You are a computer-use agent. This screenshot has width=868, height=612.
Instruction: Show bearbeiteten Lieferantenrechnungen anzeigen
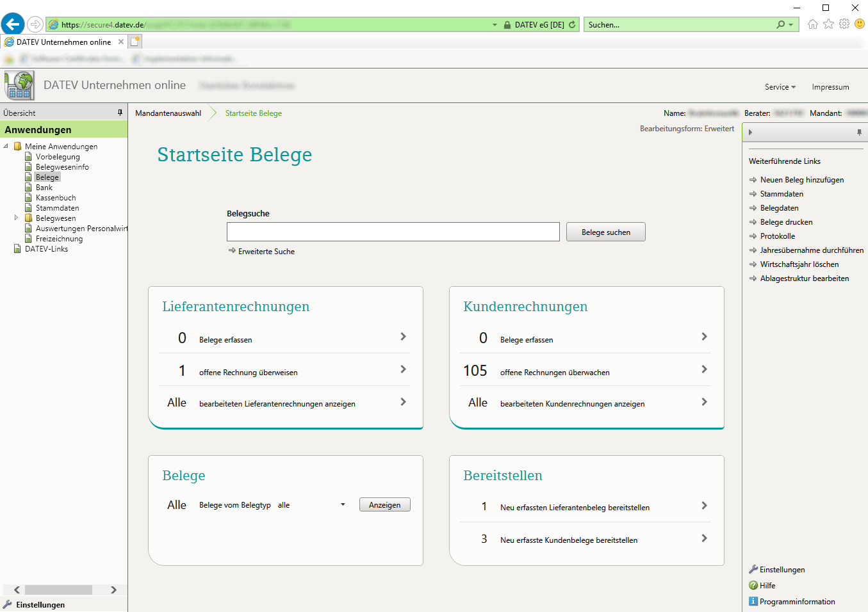point(284,403)
